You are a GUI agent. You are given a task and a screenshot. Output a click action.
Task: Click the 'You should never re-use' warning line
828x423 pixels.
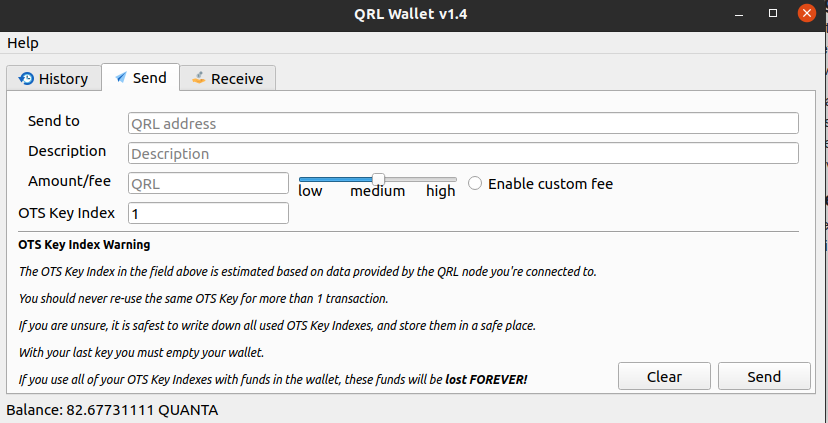click(x=203, y=298)
